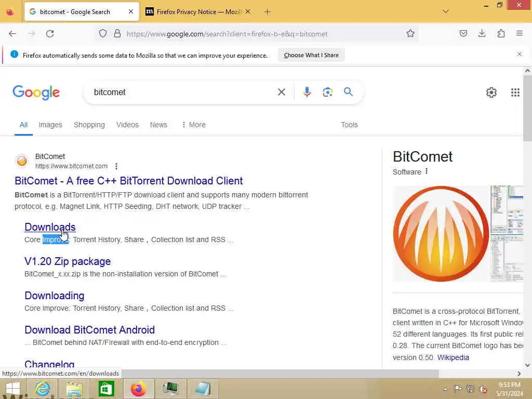Image resolution: width=532 pixels, height=399 pixels.
Task: Open the tracking protection shield icon
Action: point(103,33)
